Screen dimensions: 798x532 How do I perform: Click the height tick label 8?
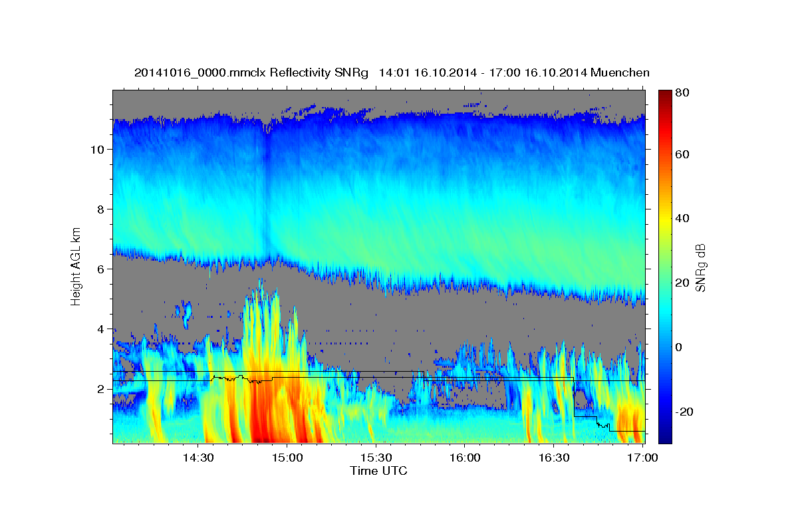(x=100, y=209)
